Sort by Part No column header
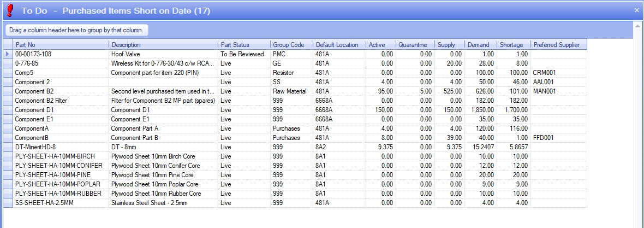Screen dimensions: 644x228 pyautogui.click(x=60, y=45)
